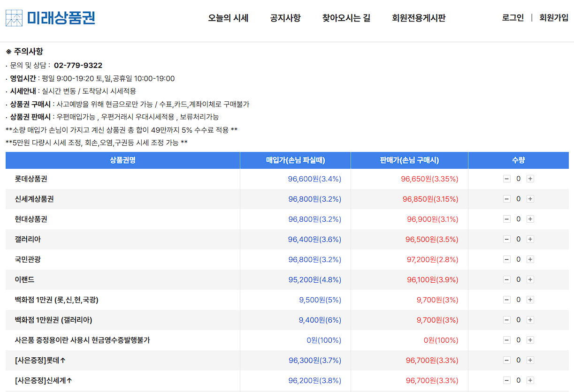Open the 공지사항 menu

tap(285, 18)
